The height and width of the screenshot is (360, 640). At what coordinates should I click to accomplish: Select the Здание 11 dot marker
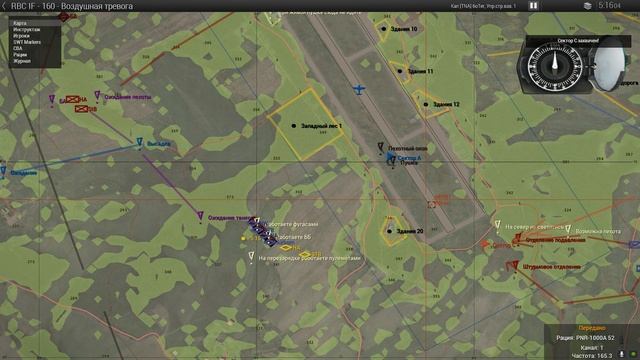400,71
